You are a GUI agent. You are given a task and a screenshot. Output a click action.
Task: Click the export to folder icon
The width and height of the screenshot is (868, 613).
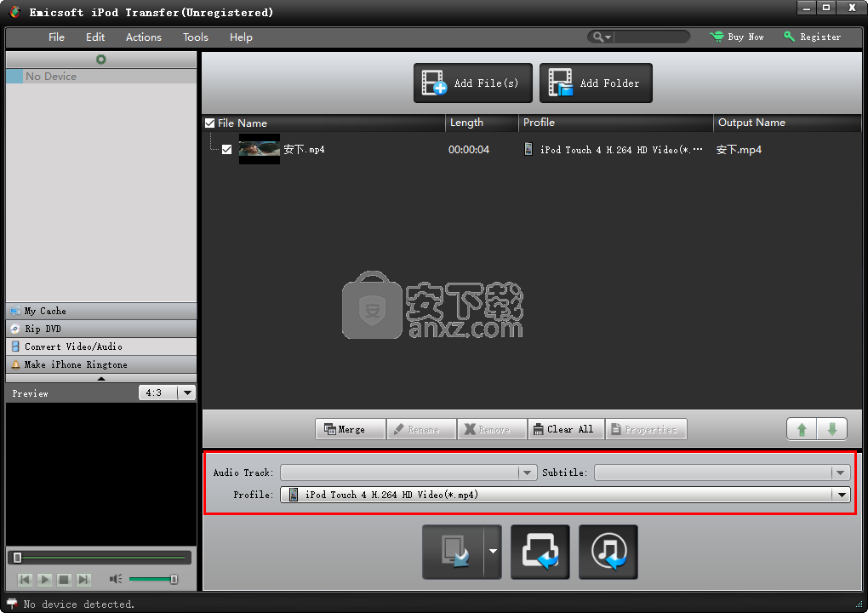pos(540,552)
